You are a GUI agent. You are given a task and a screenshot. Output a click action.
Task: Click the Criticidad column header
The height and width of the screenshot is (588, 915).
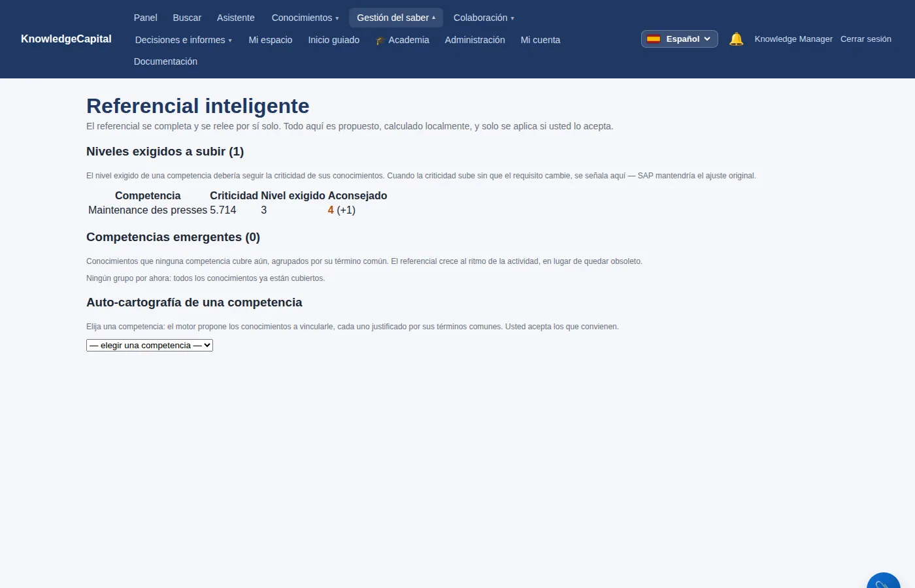tap(234, 196)
